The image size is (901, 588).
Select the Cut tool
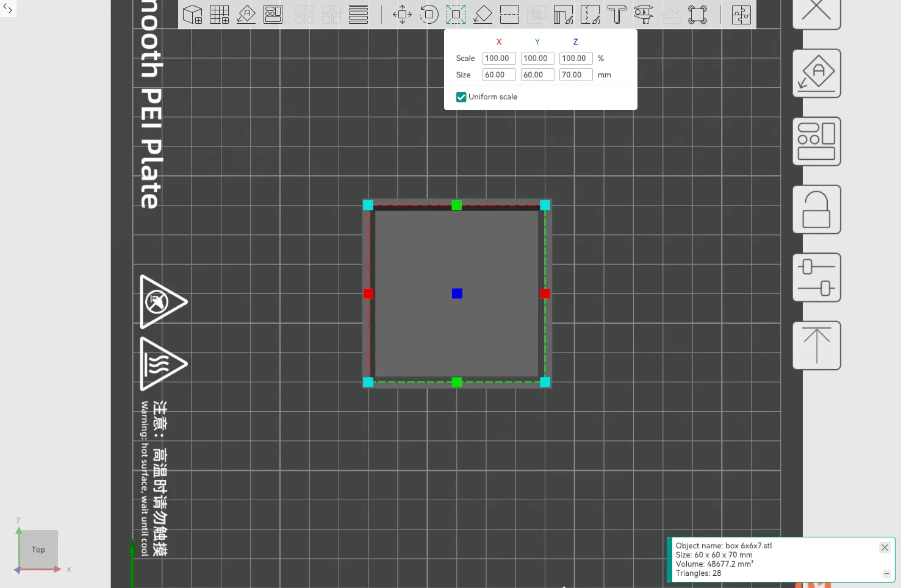coord(509,14)
